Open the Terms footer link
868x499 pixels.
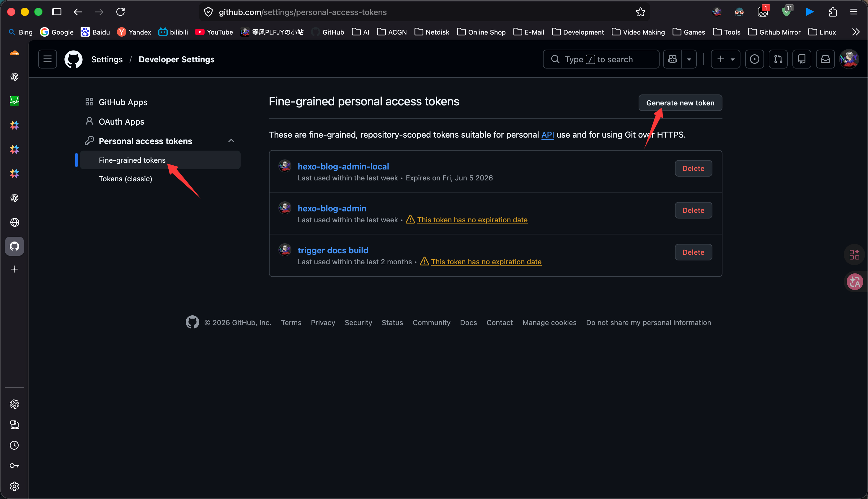pos(291,322)
